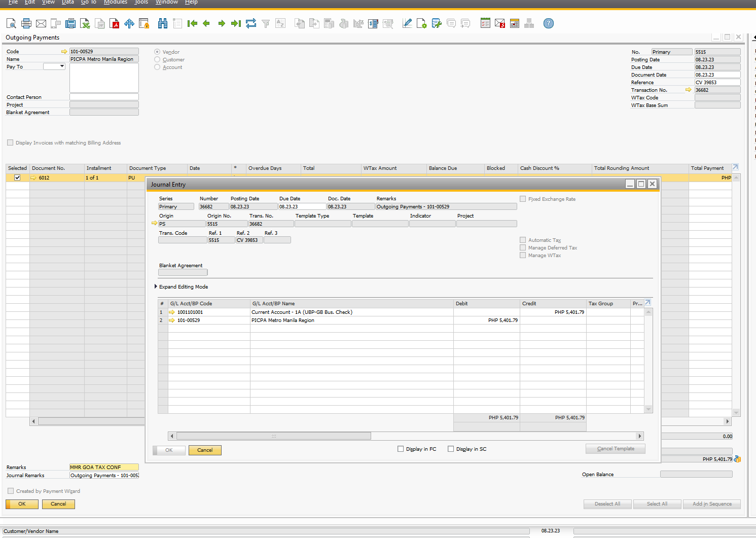Image resolution: width=756 pixels, height=538 pixels.
Task: Open Payment Means icon beside PHP 5,401.79 total
Action: coord(737,459)
